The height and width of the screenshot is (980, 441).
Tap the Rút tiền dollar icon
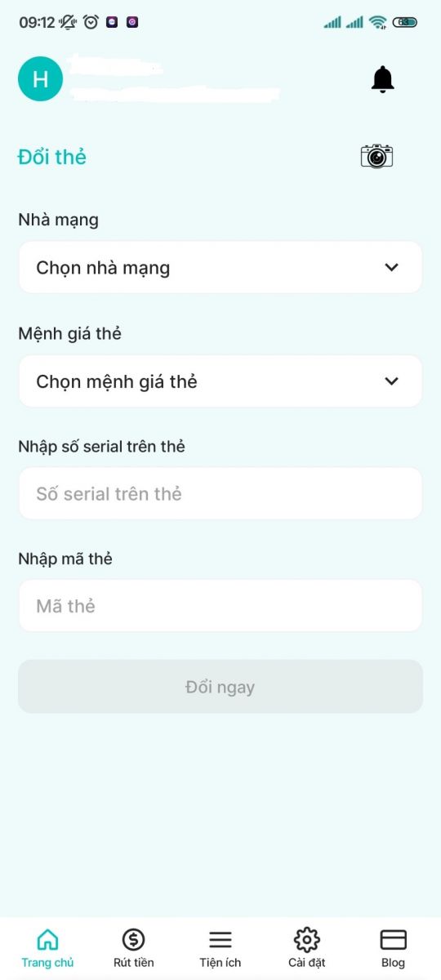click(x=133, y=939)
